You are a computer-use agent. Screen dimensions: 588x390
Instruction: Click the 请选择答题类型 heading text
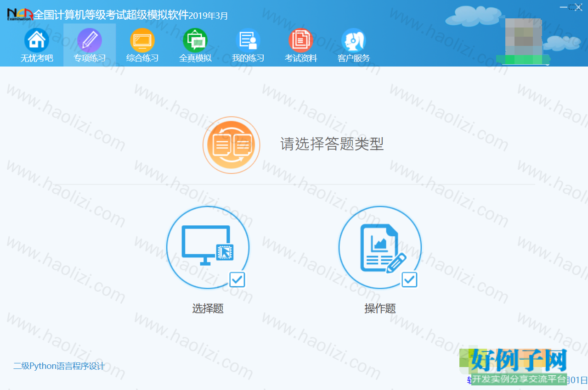click(332, 144)
